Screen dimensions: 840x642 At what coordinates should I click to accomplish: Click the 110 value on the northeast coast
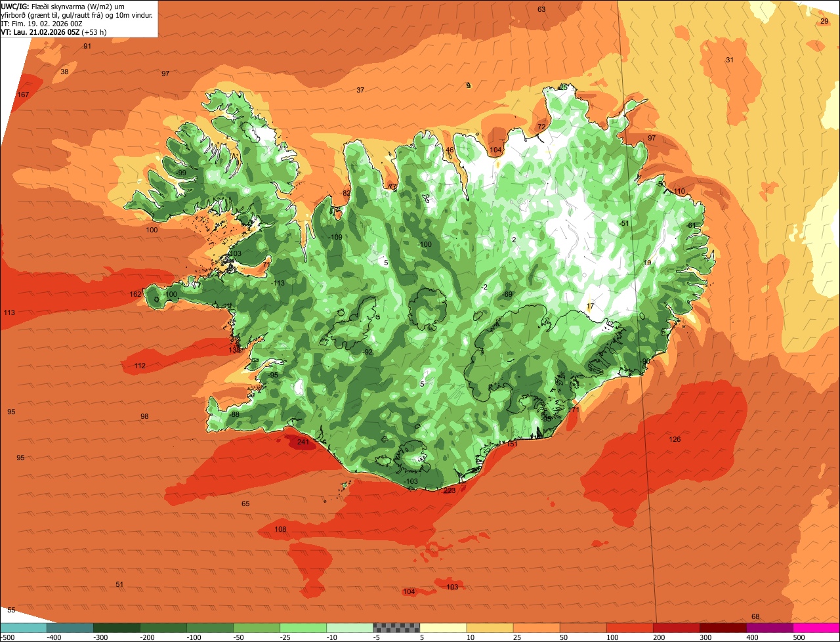pos(679,191)
